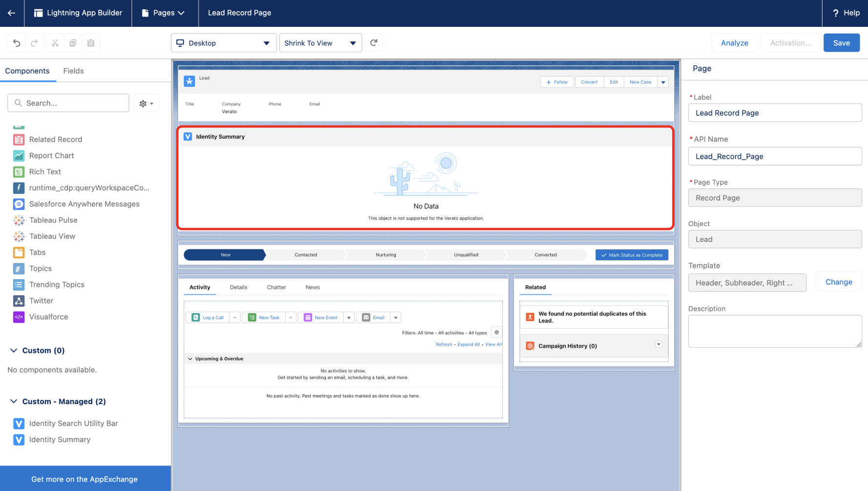The width and height of the screenshot is (868, 491).
Task: Select the Trending Topics icon
Action: click(19, 285)
